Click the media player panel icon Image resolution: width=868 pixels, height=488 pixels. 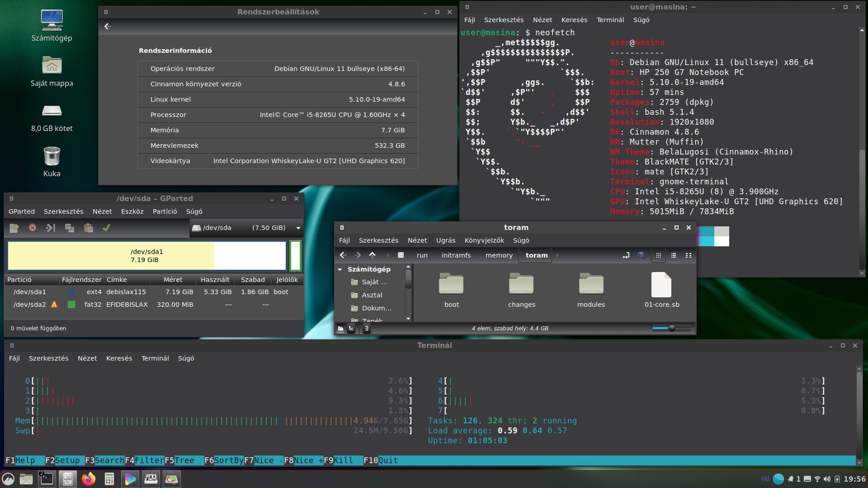pyautogui.click(x=130, y=479)
